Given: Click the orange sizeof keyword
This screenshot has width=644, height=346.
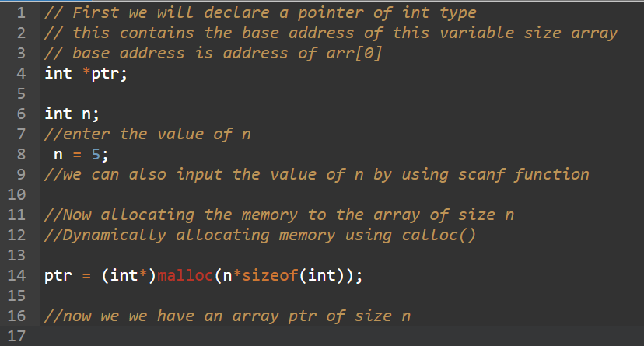Looking at the screenshot, I should tap(270, 275).
